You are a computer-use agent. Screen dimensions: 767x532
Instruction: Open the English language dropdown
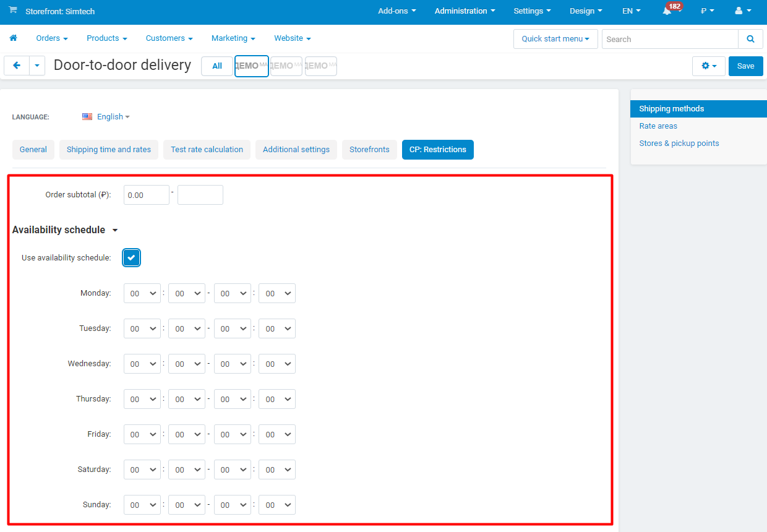tap(113, 116)
